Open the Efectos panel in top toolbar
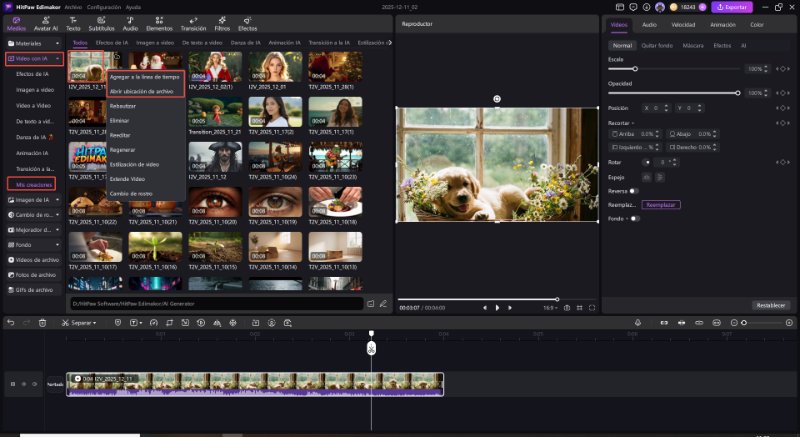The height and width of the screenshot is (437, 800). (247, 23)
